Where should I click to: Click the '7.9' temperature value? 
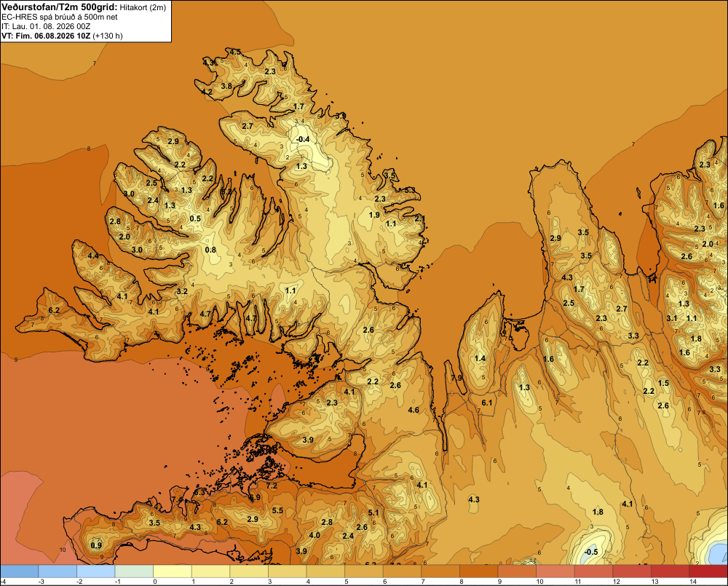tap(457, 378)
